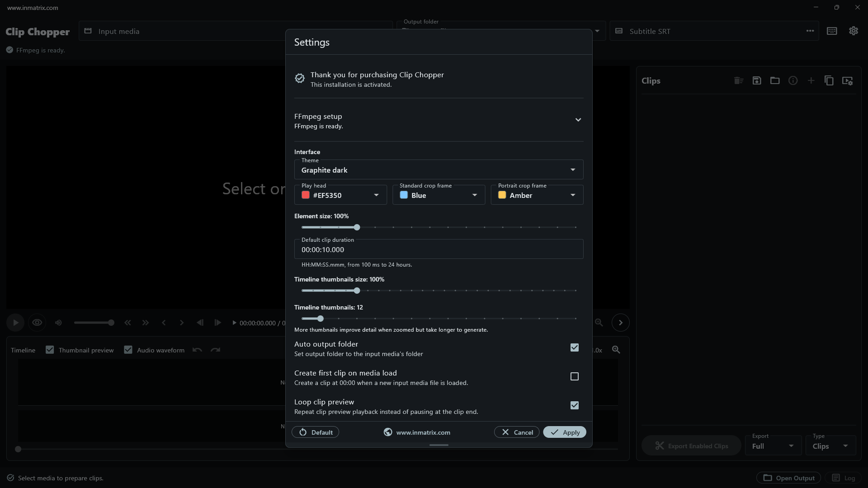This screenshot has height=488, width=868.
Task: Add a new clip with plus icon
Action: pyautogui.click(x=811, y=80)
